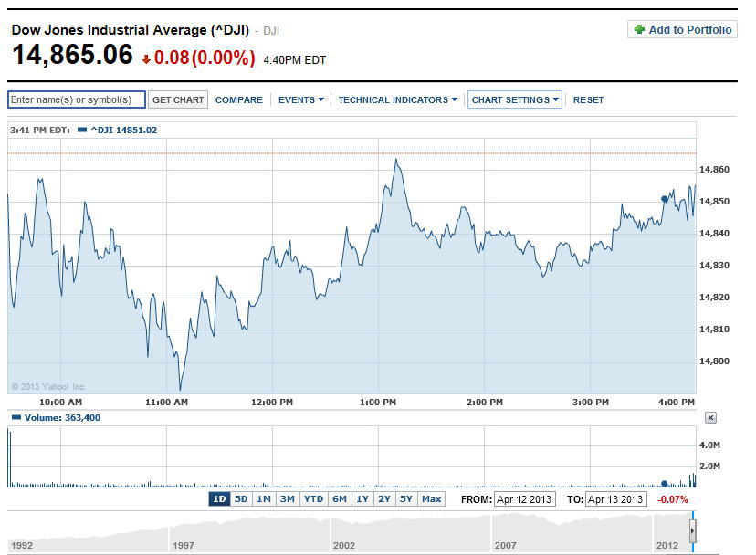The height and width of the screenshot is (555, 756).
Task: Reset the chart settings
Action: [588, 99]
